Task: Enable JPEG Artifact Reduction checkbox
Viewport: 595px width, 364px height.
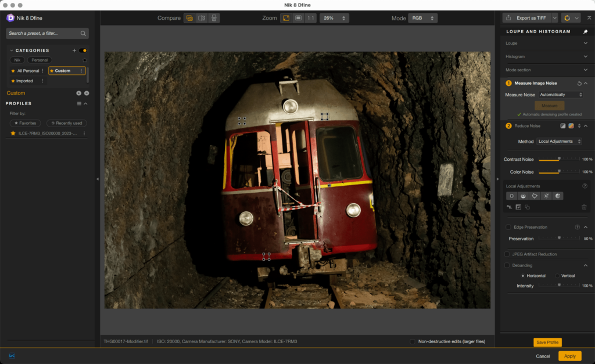Action: [x=507, y=254]
